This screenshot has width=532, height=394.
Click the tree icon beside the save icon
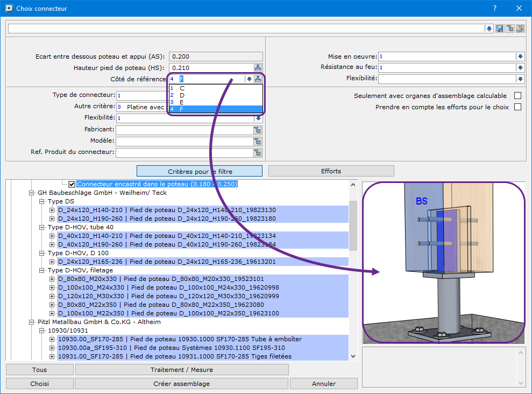click(510, 29)
